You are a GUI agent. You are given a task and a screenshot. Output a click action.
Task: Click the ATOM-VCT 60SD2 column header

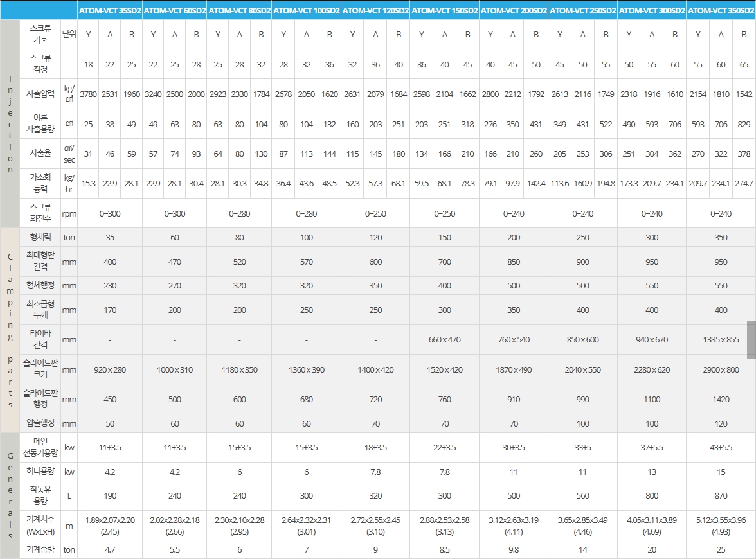[175, 10]
